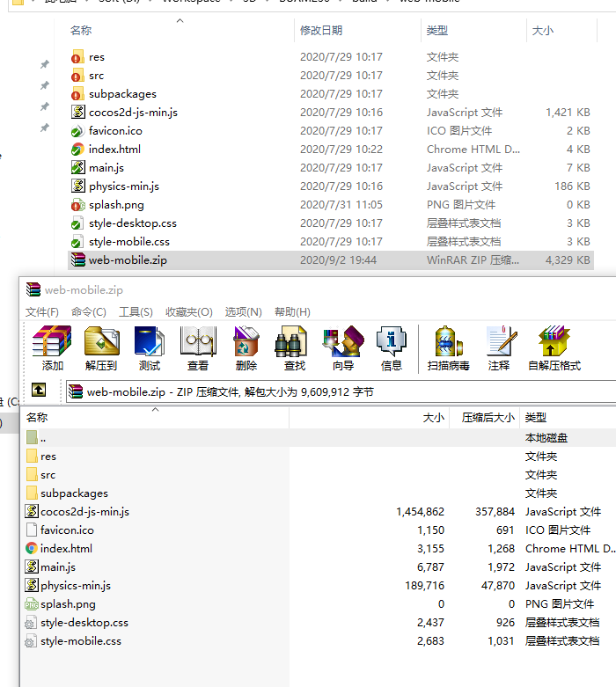The image size is (616, 687).
Task: Sort WinRAR list by Packed size (压缩后大小)
Action: pyautogui.click(x=488, y=418)
